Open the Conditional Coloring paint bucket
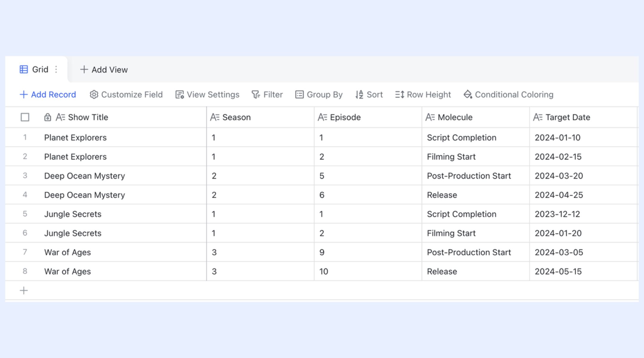The width and height of the screenshot is (644, 358). coord(468,95)
